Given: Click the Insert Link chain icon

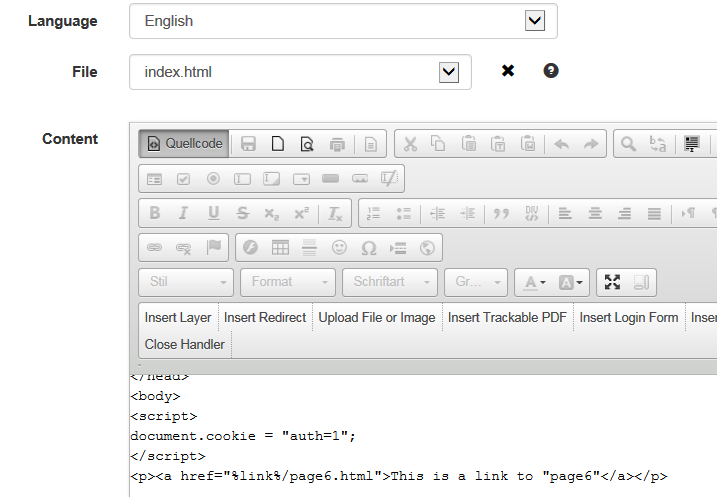Looking at the screenshot, I should pyautogui.click(x=154, y=248).
